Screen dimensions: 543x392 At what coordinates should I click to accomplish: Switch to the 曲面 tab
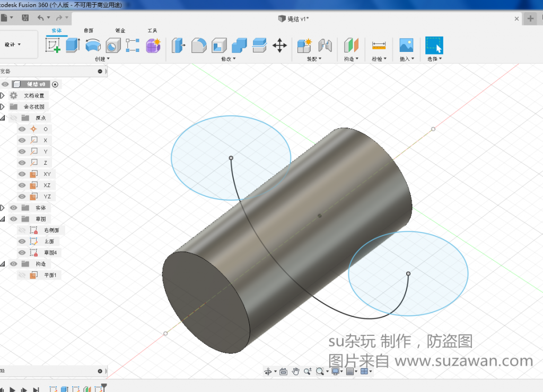(89, 30)
